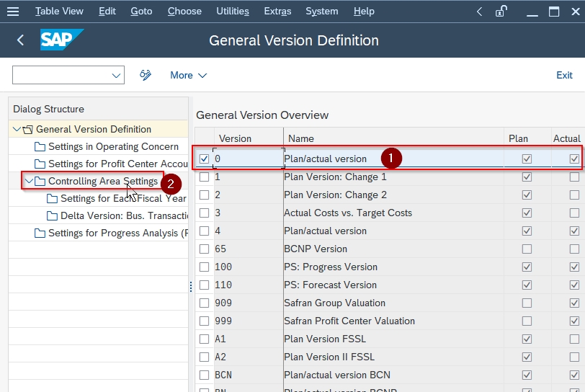The height and width of the screenshot is (392, 585).
Task: Uncheck row selector for version 0
Action: (204, 159)
